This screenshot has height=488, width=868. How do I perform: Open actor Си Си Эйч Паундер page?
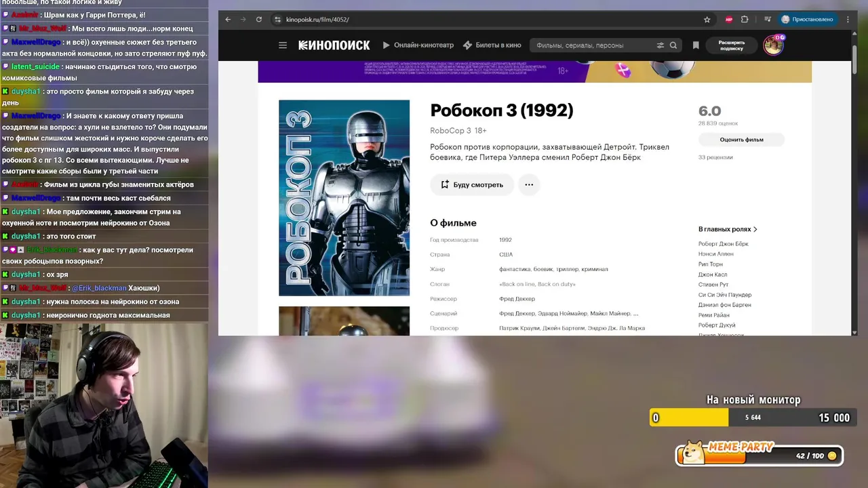tap(725, 295)
